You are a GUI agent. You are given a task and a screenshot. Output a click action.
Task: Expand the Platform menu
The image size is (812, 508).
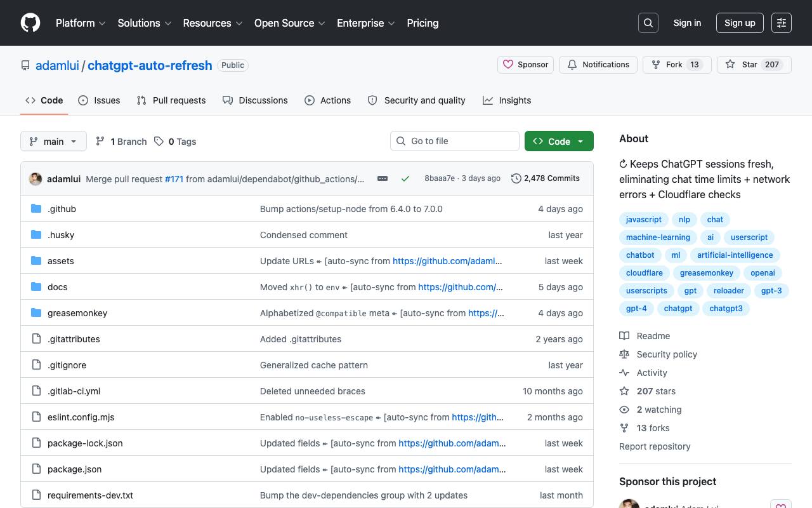(81, 23)
